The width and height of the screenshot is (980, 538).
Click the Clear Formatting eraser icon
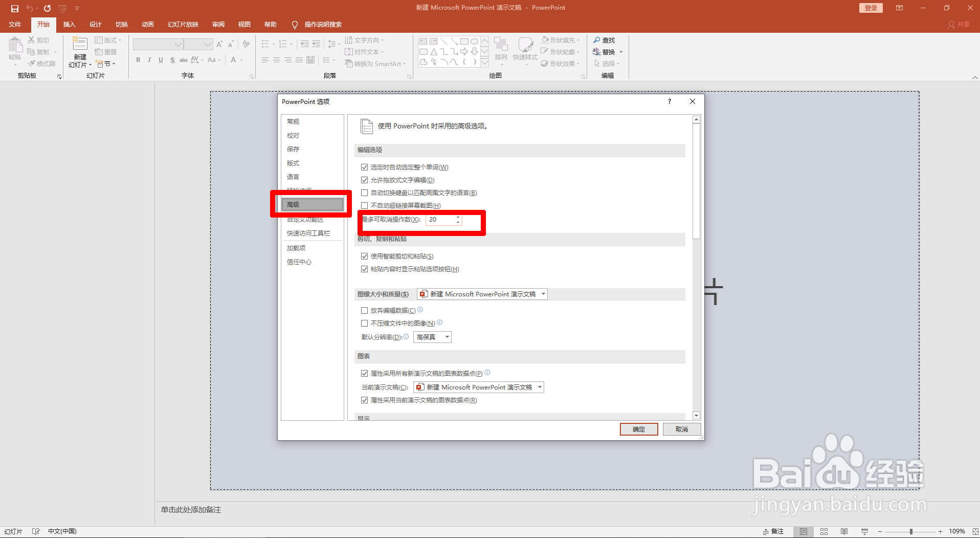click(x=246, y=44)
